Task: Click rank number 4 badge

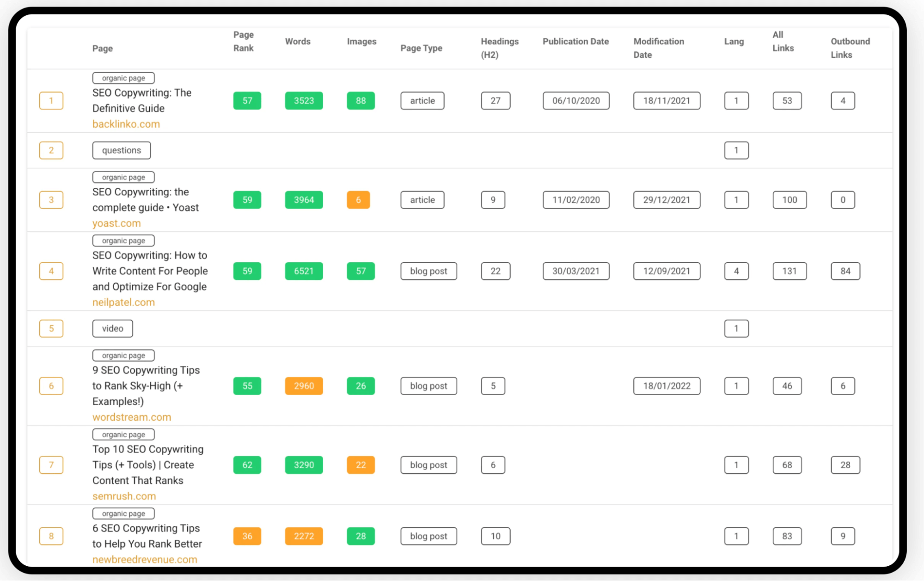Action: 51,271
